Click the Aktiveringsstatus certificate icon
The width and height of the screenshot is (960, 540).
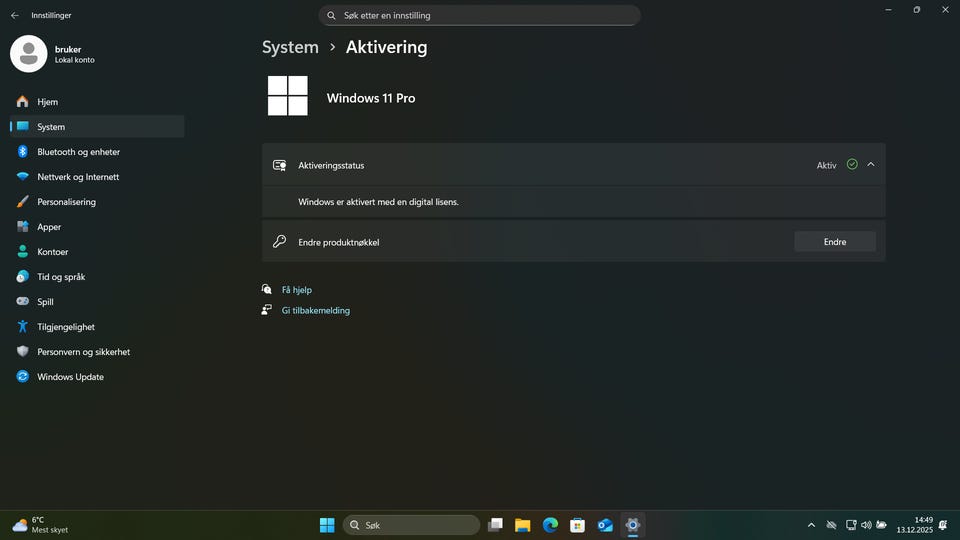pyautogui.click(x=280, y=165)
